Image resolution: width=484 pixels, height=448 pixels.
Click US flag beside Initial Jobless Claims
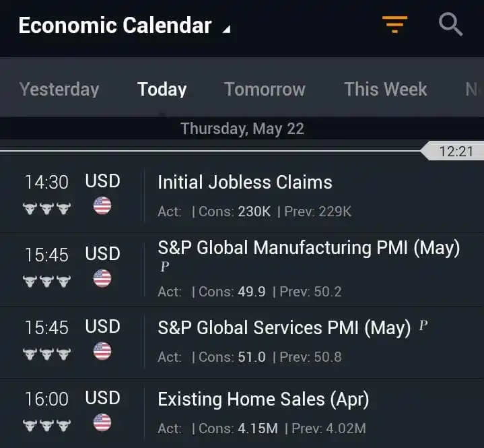(102, 205)
